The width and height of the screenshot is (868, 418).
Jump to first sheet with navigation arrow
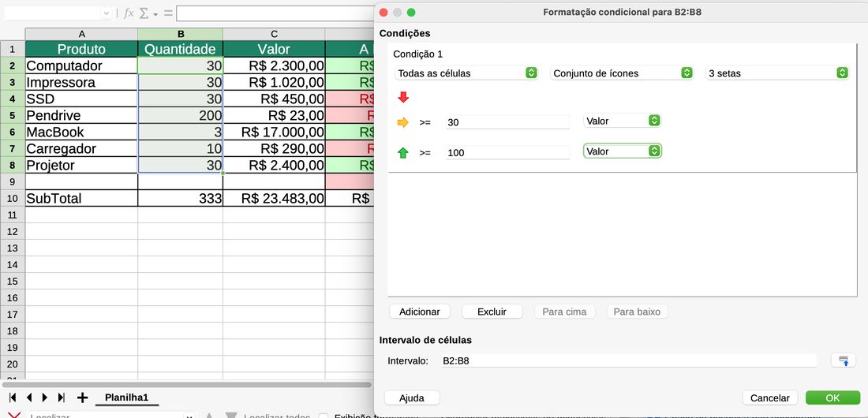[x=13, y=397]
